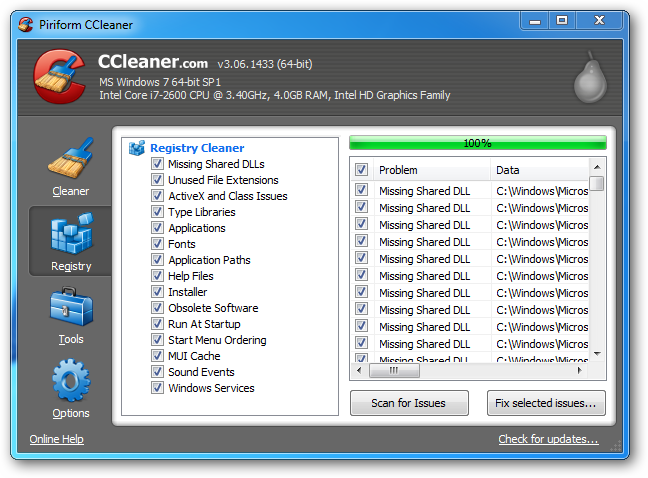Viewport: 648px width, 478px height.
Task: Sort results by Problem column header
Action: [x=432, y=170]
